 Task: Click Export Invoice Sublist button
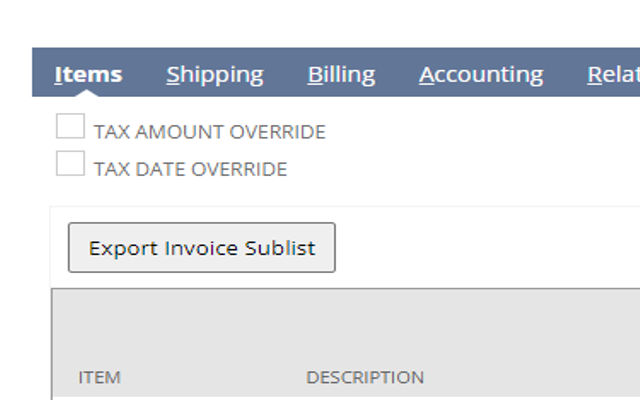point(202,247)
